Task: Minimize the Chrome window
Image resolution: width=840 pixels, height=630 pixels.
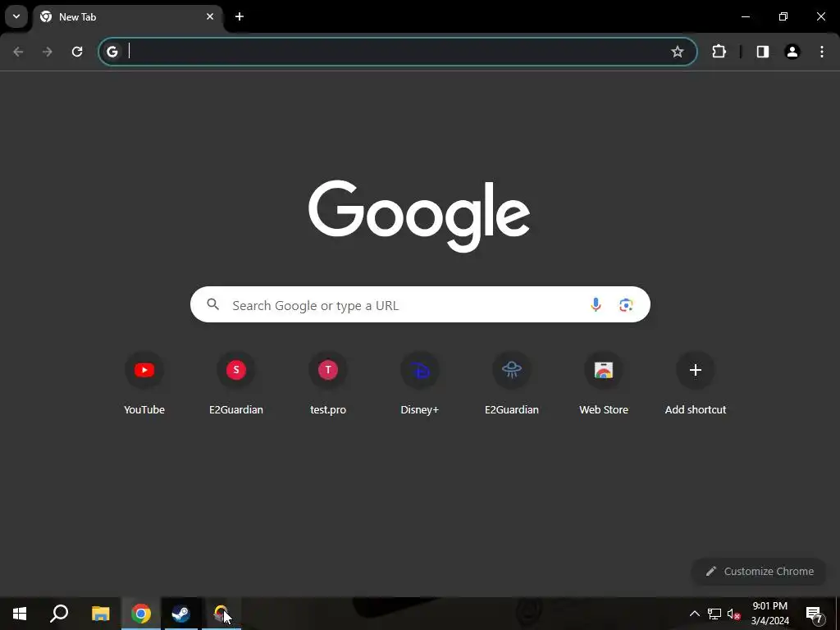Action: 745,16
